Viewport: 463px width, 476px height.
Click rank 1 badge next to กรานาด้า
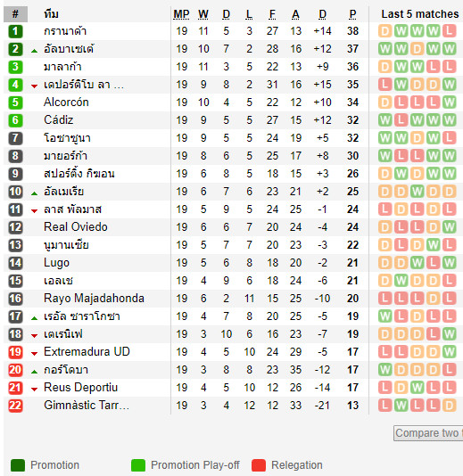point(15,31)
